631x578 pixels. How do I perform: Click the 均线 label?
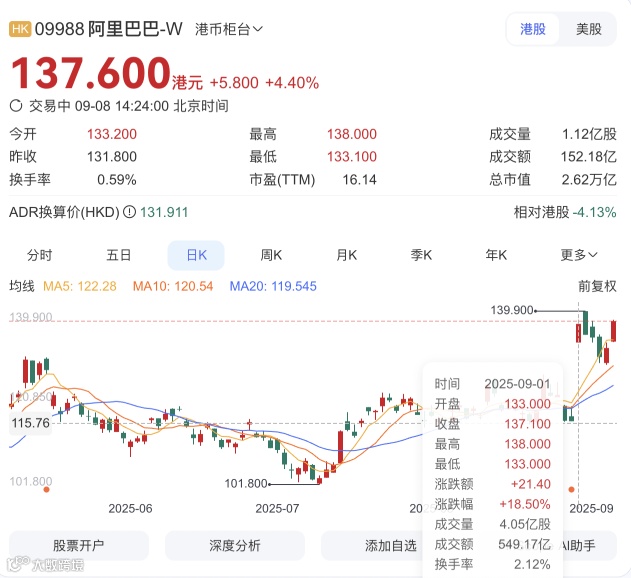(x=22, y=286)
